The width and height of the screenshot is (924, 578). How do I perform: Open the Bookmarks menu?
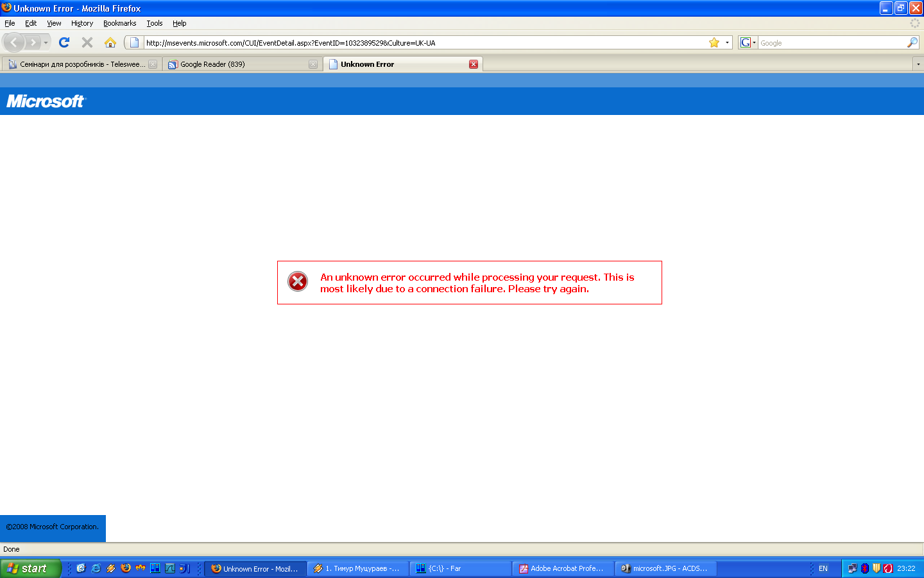[x=119, y=23]
